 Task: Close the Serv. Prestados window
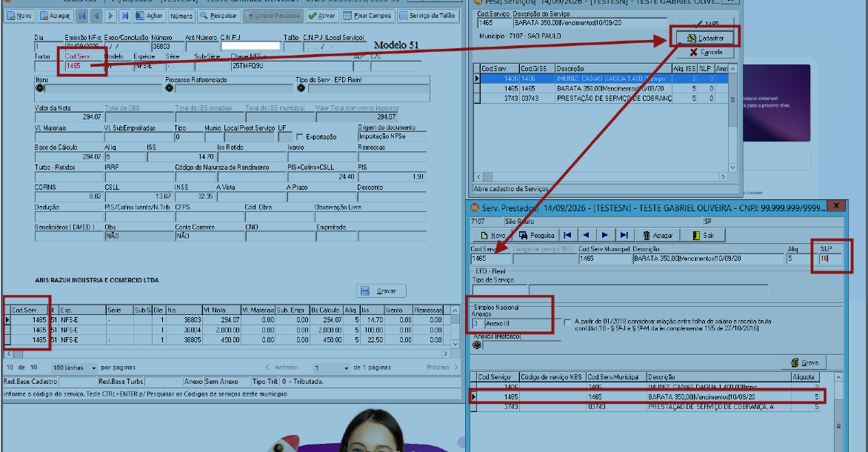836,205
